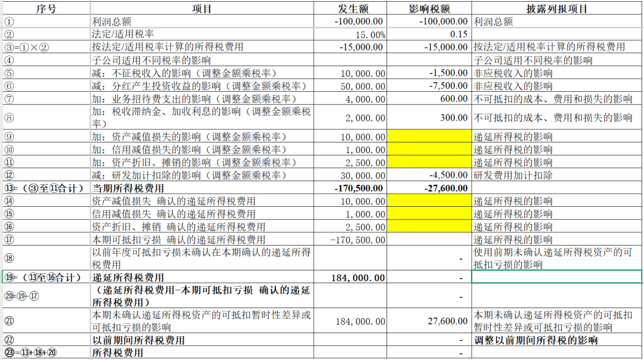This screenshot has height=360, width=644.
Task: Select the bold 184,000.00 amount in row ⑲
Action: (351, 278)
